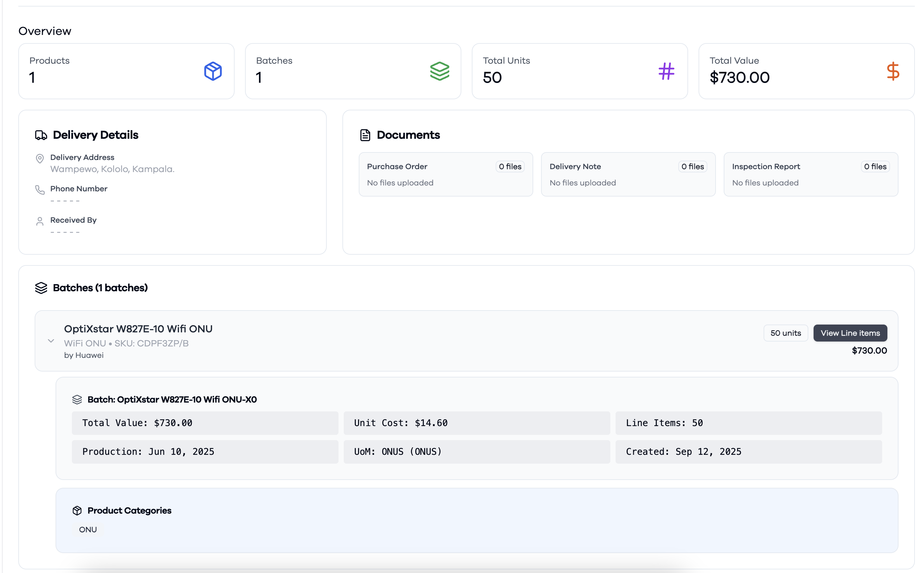Click the Overview section heading

pyautogui.click(x=45, y=31)
